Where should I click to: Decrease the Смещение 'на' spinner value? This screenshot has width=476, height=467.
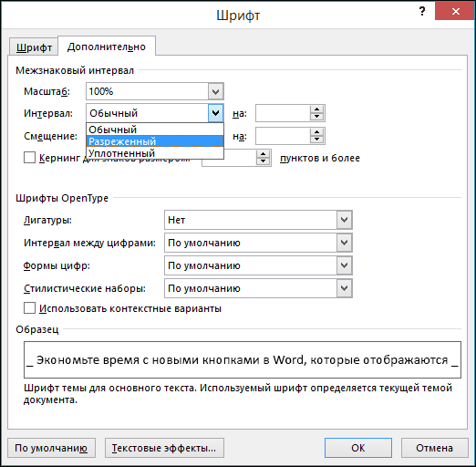[x=316, y=140]
